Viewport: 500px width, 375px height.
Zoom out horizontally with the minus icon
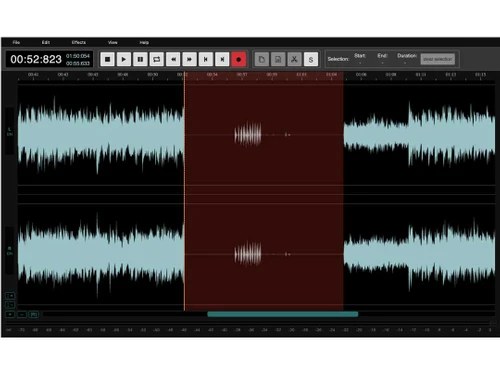click(x=22, y=314)
